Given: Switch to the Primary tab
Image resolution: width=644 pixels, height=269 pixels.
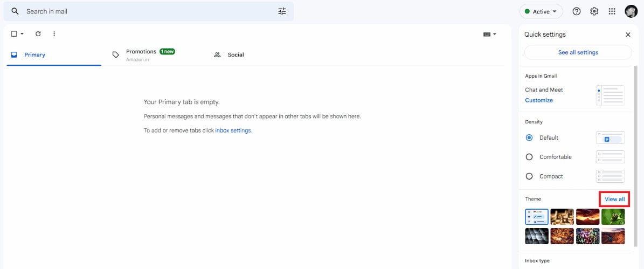Looking at the screenshot, I should click(54, 54).
